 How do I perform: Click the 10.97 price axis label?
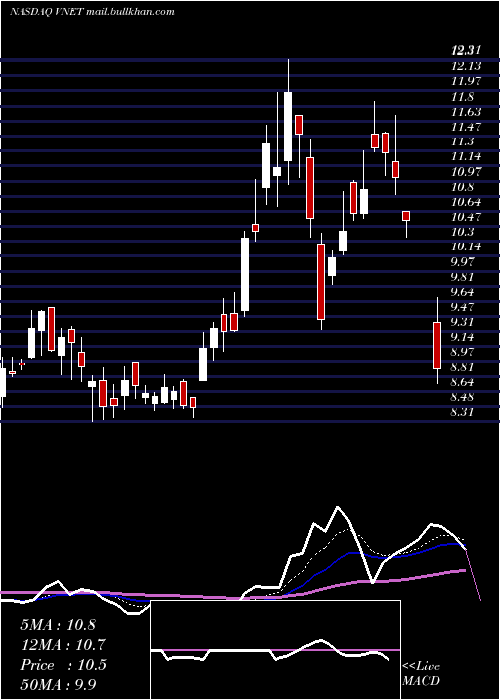click(x=466, y=172)
